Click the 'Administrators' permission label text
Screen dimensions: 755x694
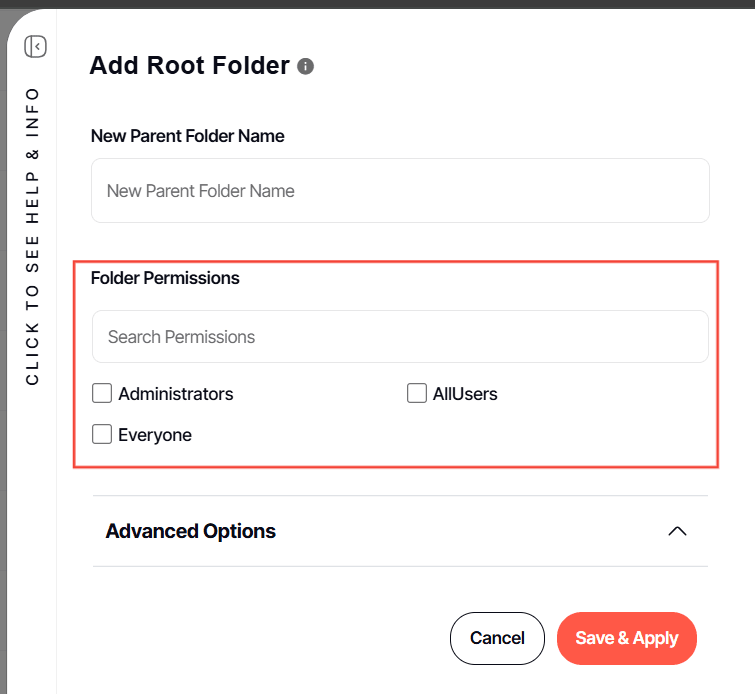point(176,394)
